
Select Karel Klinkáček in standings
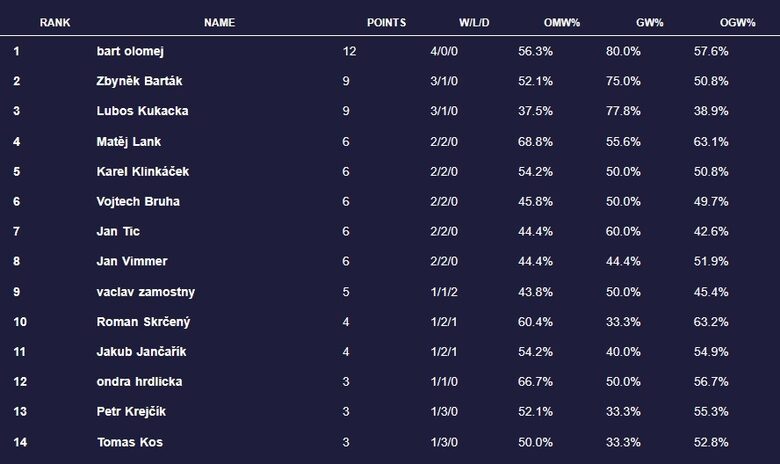pos(143,171)
